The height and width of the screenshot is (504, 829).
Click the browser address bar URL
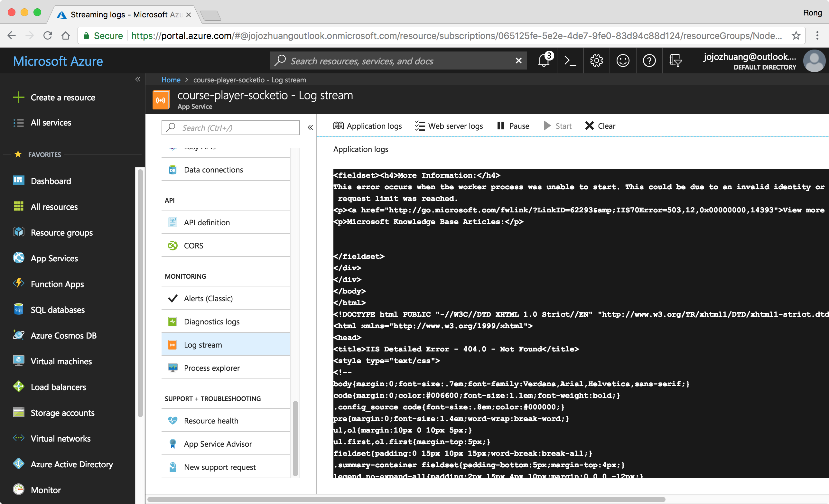pyautogui.click(x=456, y=35)
